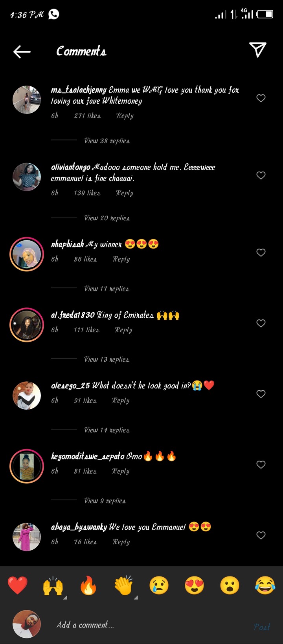Viewport: 283px width, 644px height.
Task: Reply to al.freda1830's comment
Action: (x=123, y=330)
